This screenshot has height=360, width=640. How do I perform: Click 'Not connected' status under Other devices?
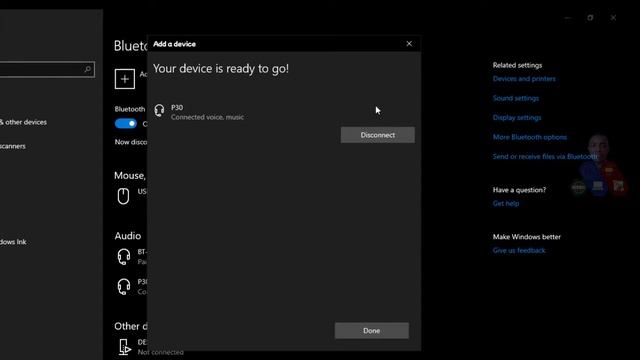160,352
